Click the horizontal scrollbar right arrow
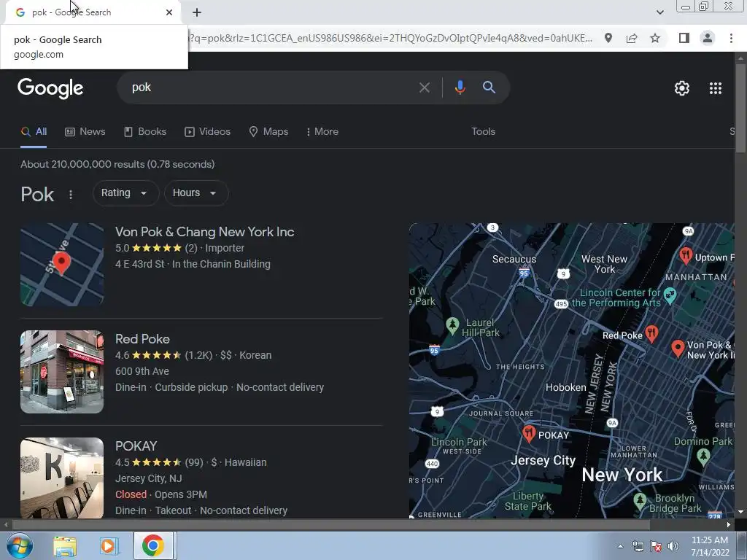 click(729, 525)
